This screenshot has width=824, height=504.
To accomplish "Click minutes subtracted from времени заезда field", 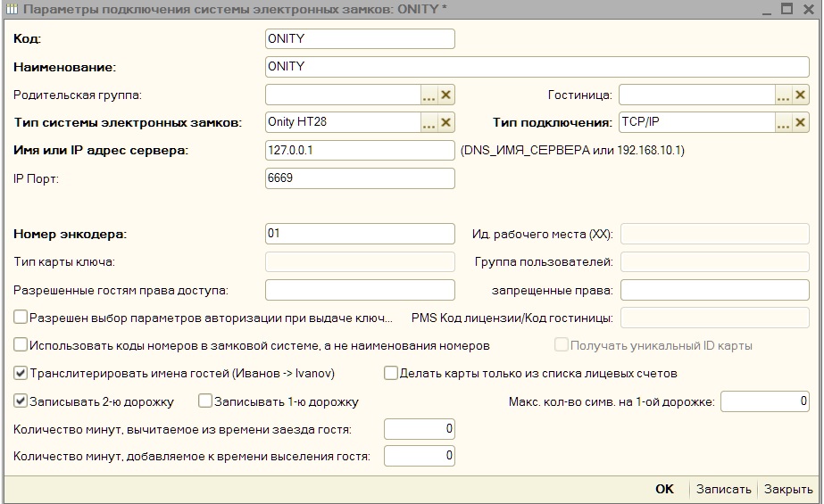I will point(420,429).
